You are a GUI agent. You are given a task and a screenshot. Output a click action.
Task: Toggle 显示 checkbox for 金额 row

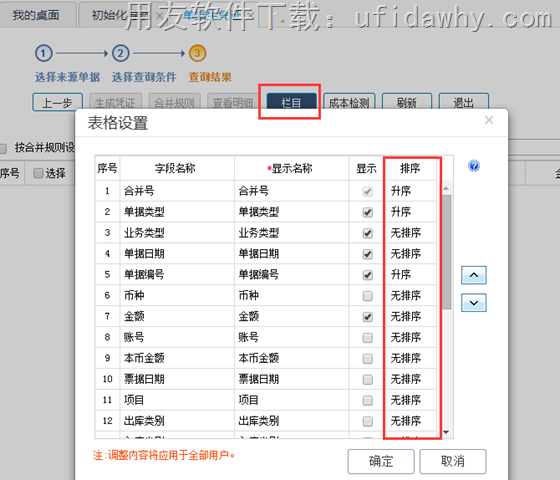click(368, 317)
